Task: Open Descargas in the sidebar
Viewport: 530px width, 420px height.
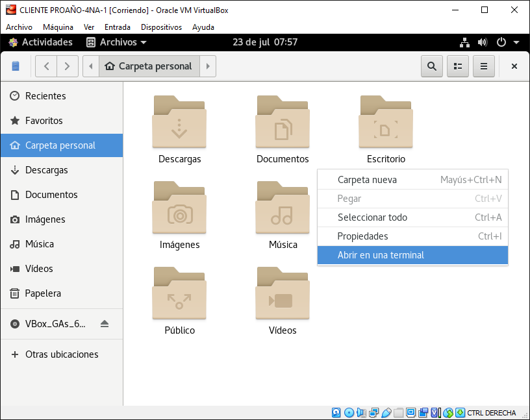Action: pyautogui.click(x=62, y=170)
